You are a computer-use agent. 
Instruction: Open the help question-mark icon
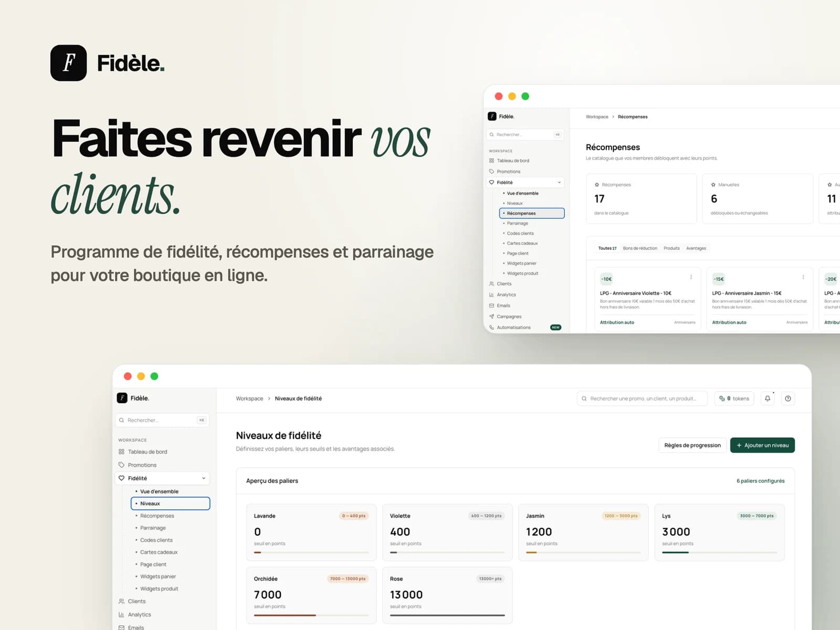[787, 398]
